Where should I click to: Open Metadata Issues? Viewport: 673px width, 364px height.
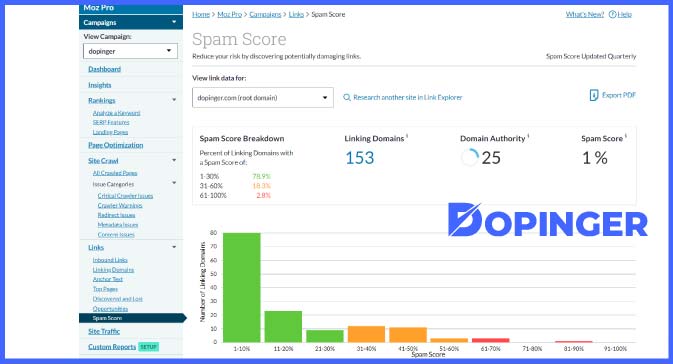118,225
